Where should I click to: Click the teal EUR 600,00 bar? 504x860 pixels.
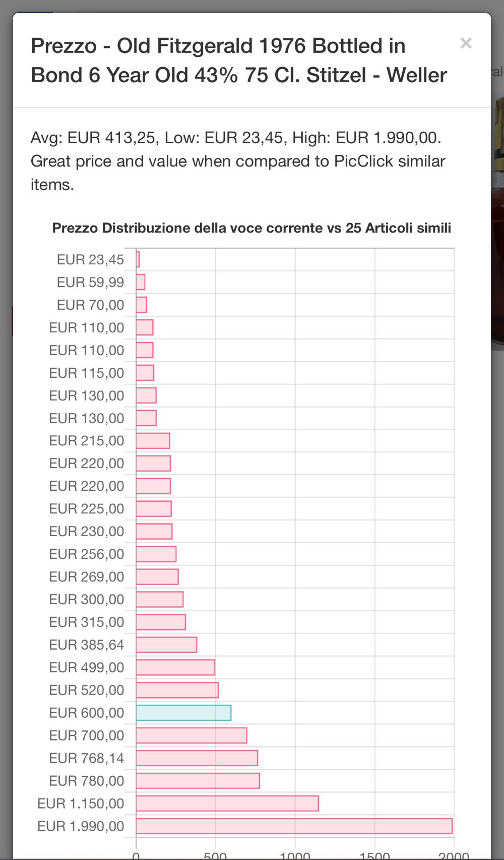tap(183, 713)
